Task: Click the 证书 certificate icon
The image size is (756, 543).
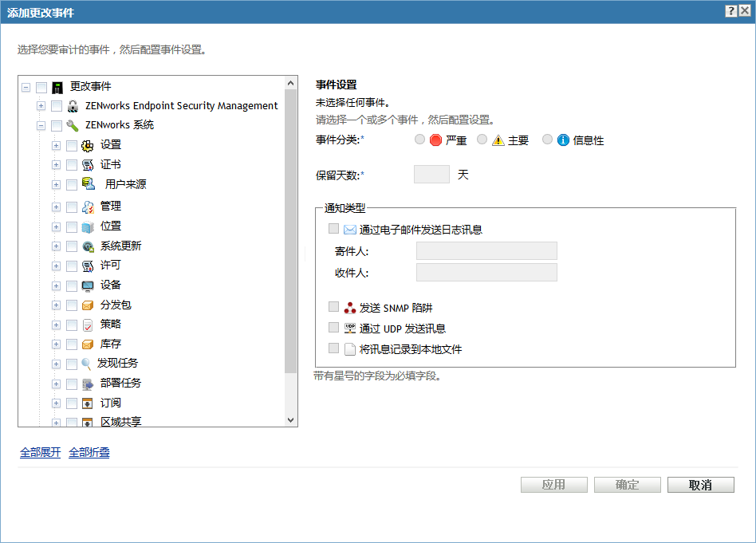Action: (x=88, y=165)
